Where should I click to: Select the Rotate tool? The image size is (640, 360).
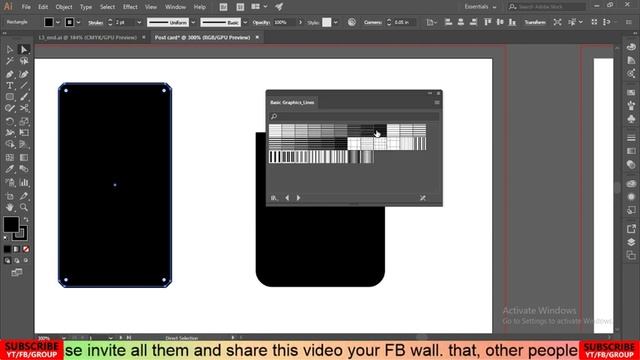click(x=10, y=121)
